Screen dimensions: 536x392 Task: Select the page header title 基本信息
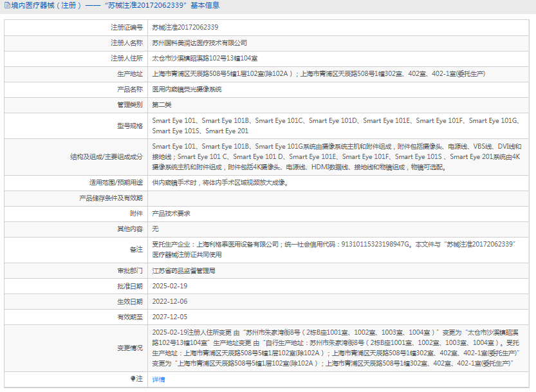(205, 6)
